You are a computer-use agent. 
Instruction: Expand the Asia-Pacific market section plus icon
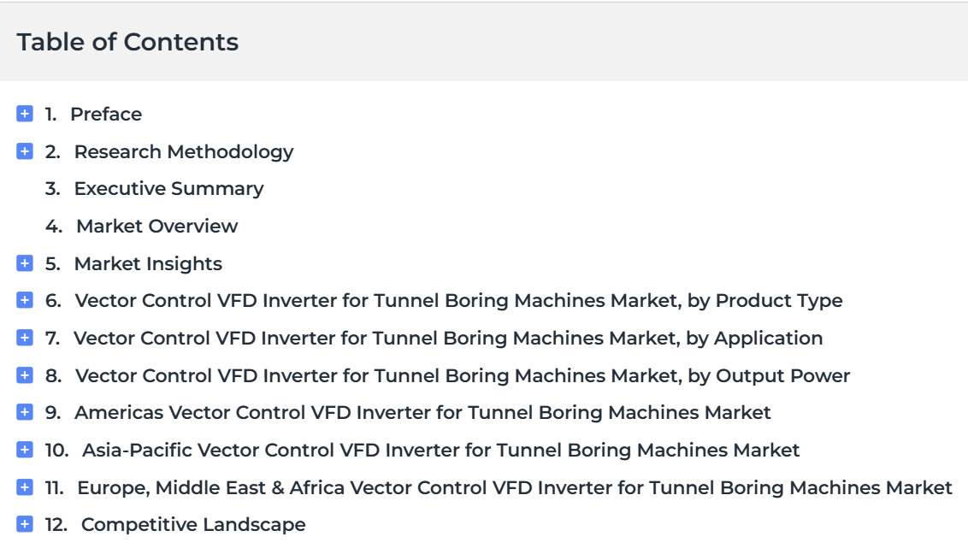pyautogui.click(x=25, y=450)
